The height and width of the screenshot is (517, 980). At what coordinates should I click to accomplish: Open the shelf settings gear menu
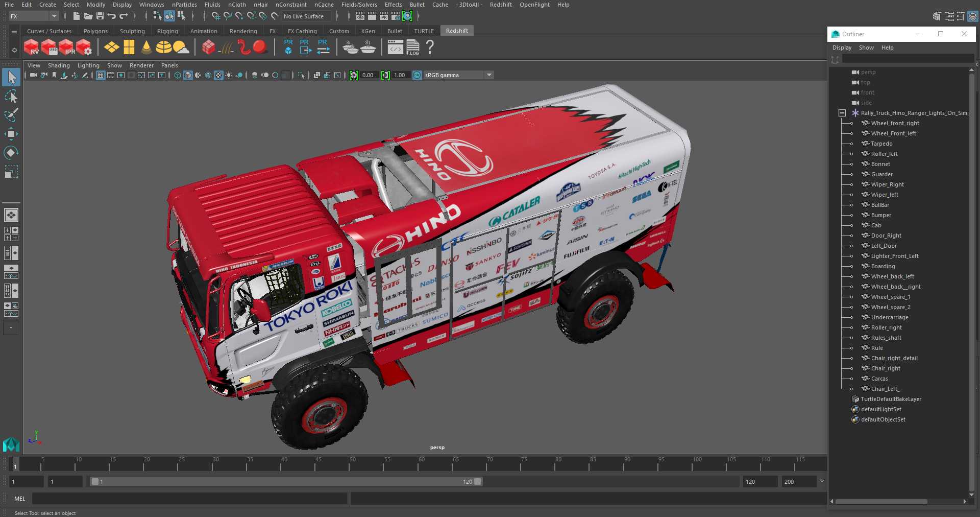14,50
